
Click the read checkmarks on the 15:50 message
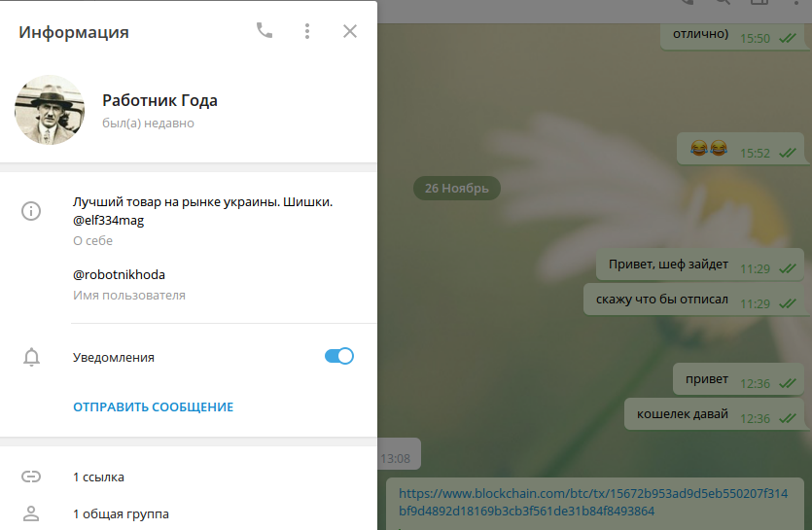click(788, 38)
